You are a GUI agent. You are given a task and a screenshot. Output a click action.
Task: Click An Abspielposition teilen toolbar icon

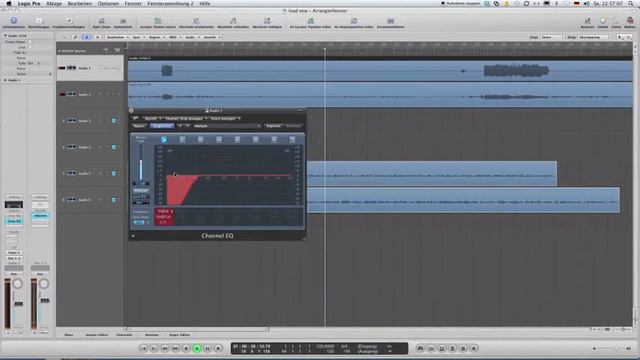[354, 21]
